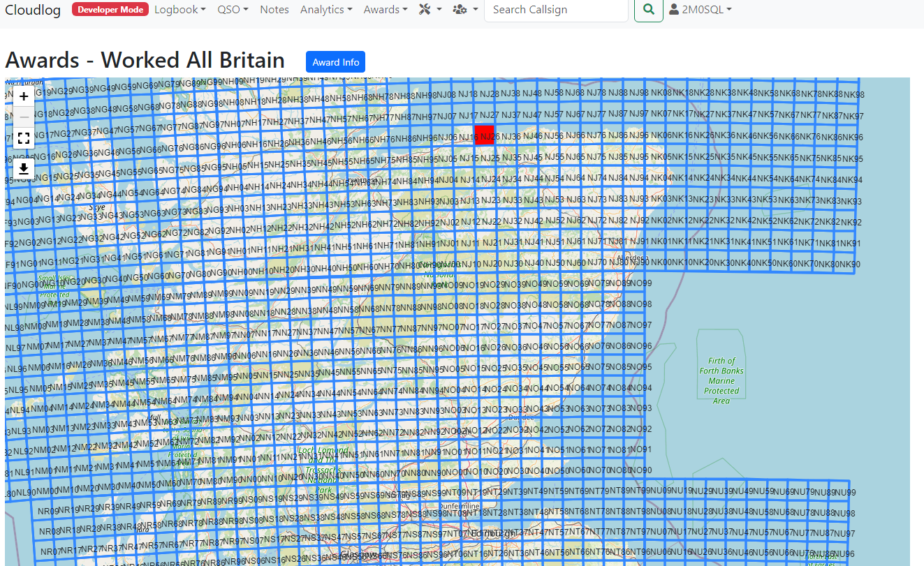Click the NK98 grid square
This screenshot has width=924, height=566.
tap(853, 95)
